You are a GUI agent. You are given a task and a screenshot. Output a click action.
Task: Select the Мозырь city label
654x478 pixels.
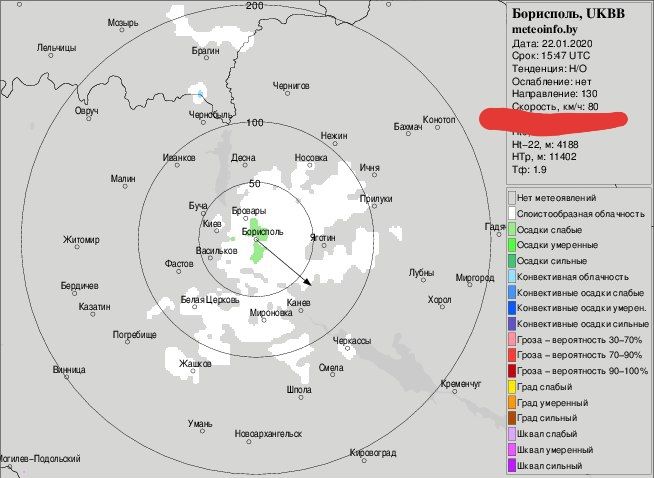(123, 23)
